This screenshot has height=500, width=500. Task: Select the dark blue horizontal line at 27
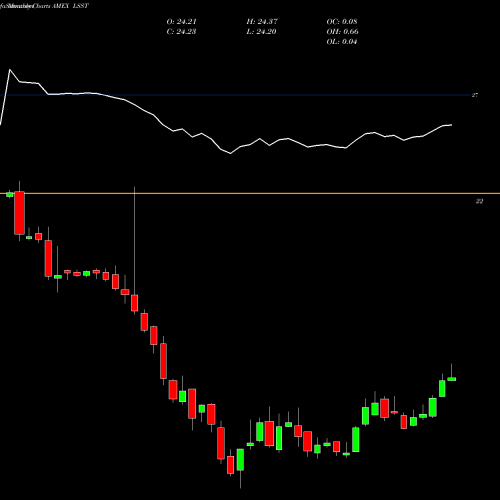coord(237,95)
